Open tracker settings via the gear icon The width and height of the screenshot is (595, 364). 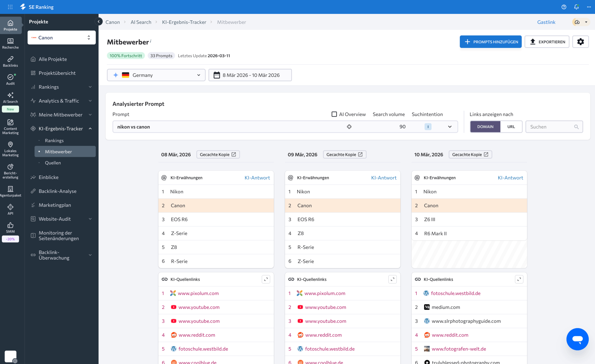click(x=581, y=42)
